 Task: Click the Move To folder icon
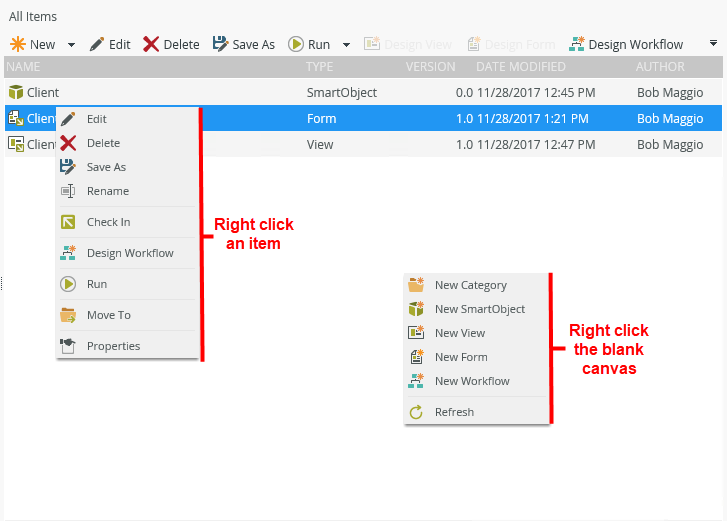point(68,315)
